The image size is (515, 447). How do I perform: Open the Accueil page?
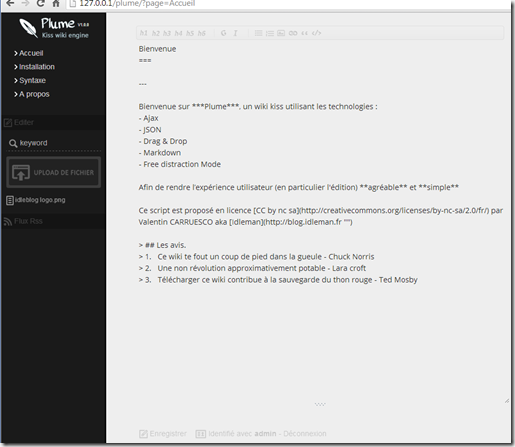31,53
